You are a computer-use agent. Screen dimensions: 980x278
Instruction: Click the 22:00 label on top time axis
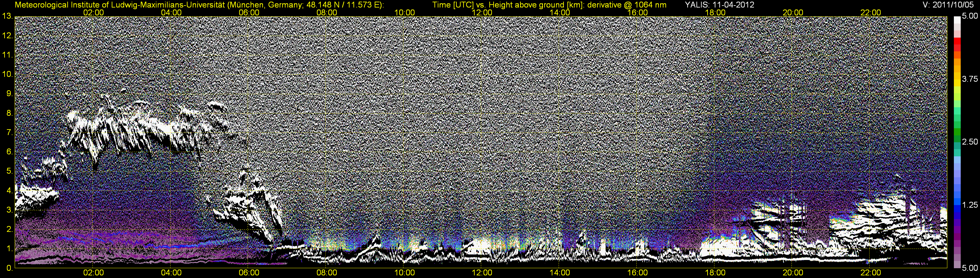[871, 12]
